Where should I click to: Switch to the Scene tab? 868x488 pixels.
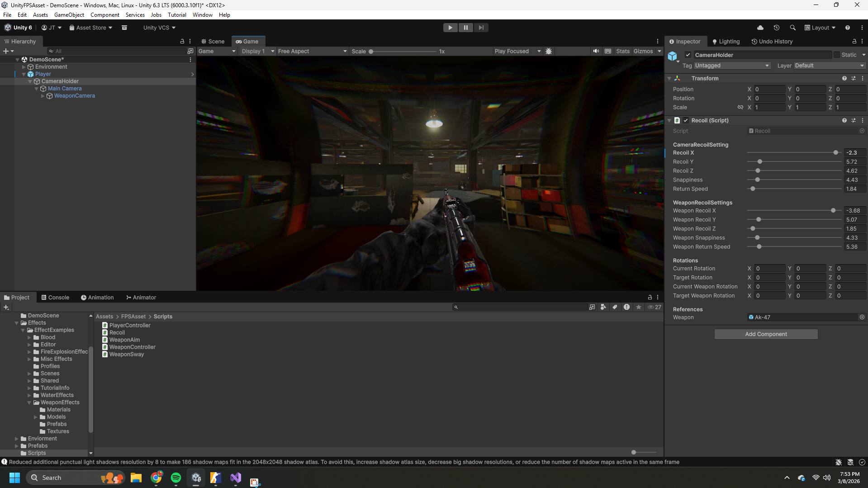pyautogui.click(x=213, y=41)
